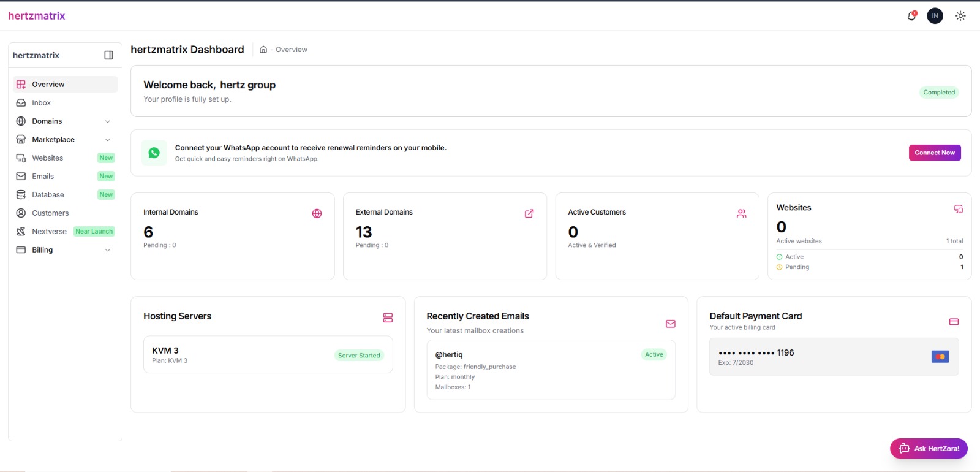Click the Overview breadcrumb text

click(292, 50)
